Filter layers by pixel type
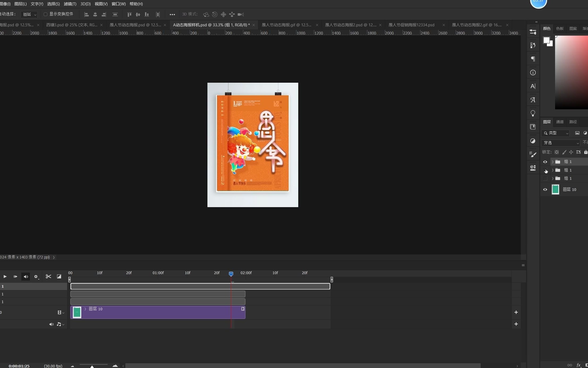The image size is (588, 368). click(x=577, y=133)
